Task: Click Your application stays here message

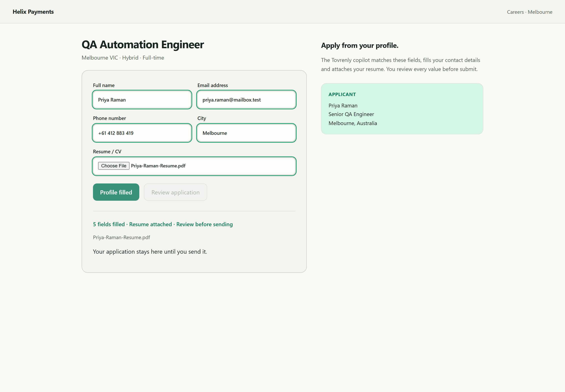Action: point(150,252)
